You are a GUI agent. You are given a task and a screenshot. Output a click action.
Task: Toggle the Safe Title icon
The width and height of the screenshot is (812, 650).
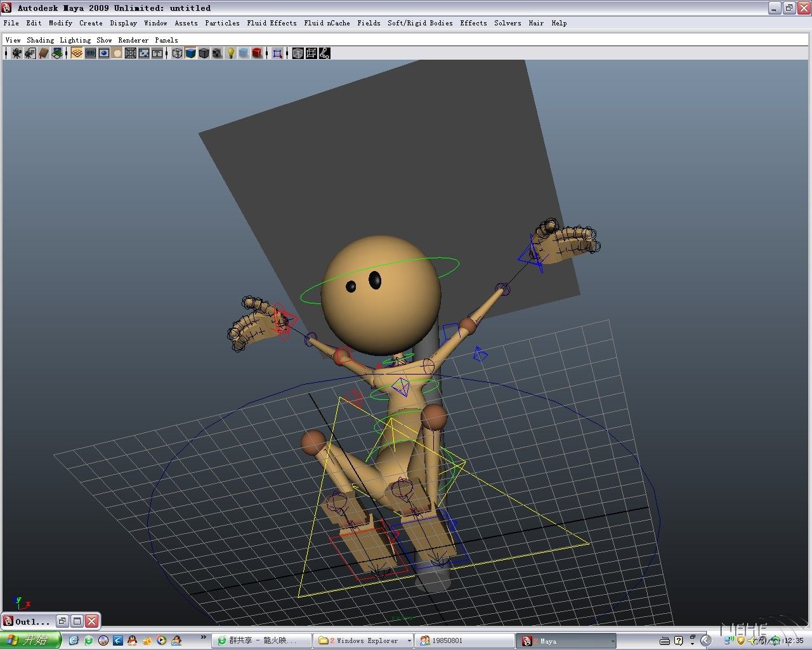[x=157, y=53]
